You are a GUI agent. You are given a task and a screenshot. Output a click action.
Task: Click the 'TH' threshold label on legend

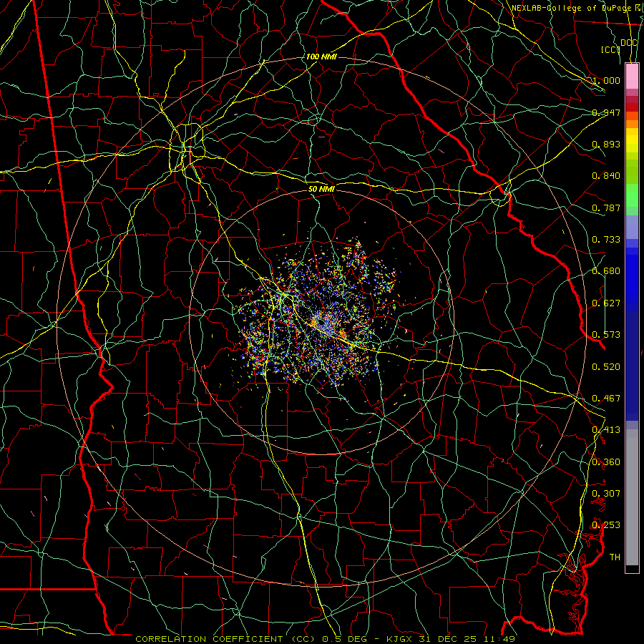(615, 557)
